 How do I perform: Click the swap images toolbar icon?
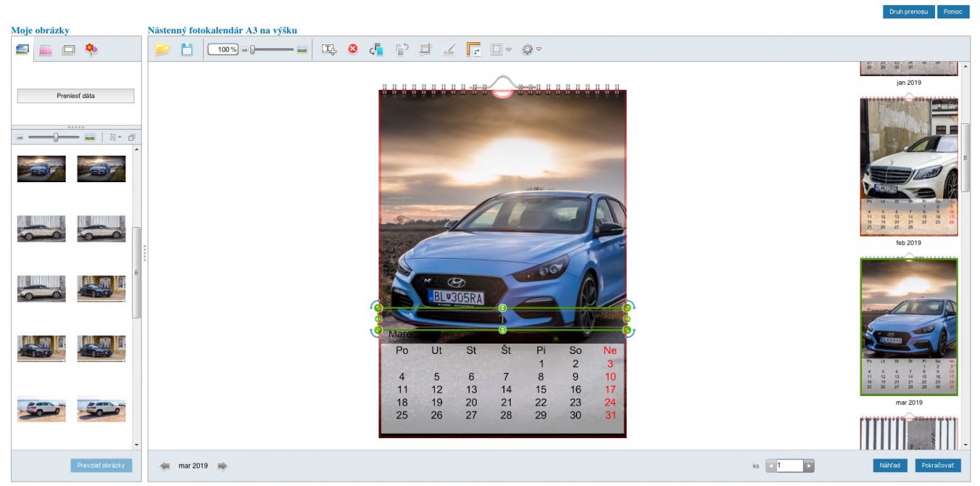coord(377,49)
